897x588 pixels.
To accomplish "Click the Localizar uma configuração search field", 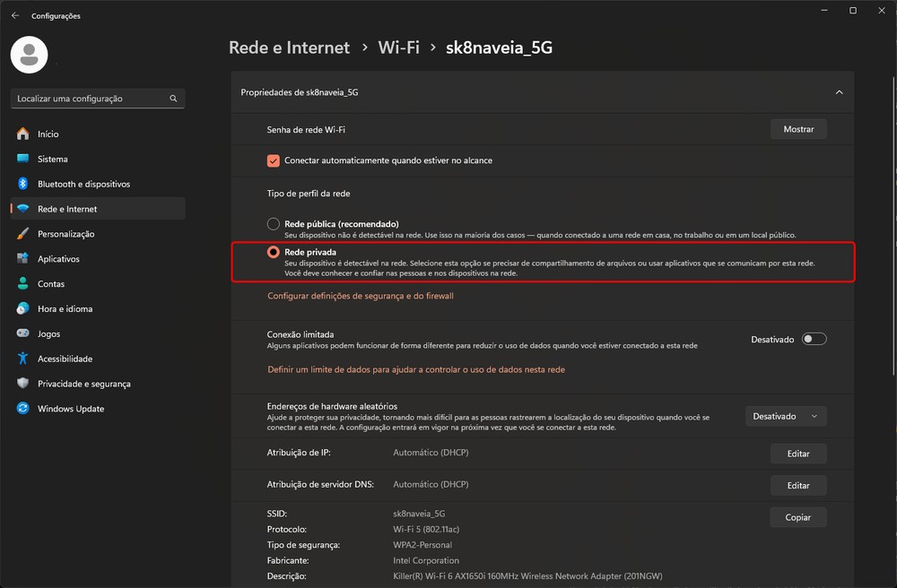I will tap(90, 99).
